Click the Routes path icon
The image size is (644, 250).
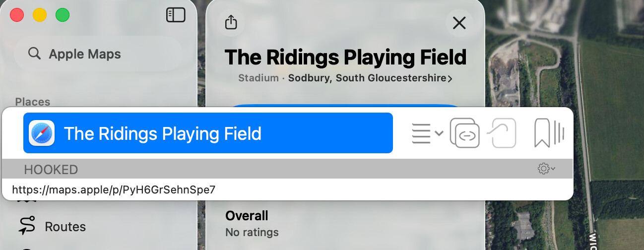click(27, 226)
